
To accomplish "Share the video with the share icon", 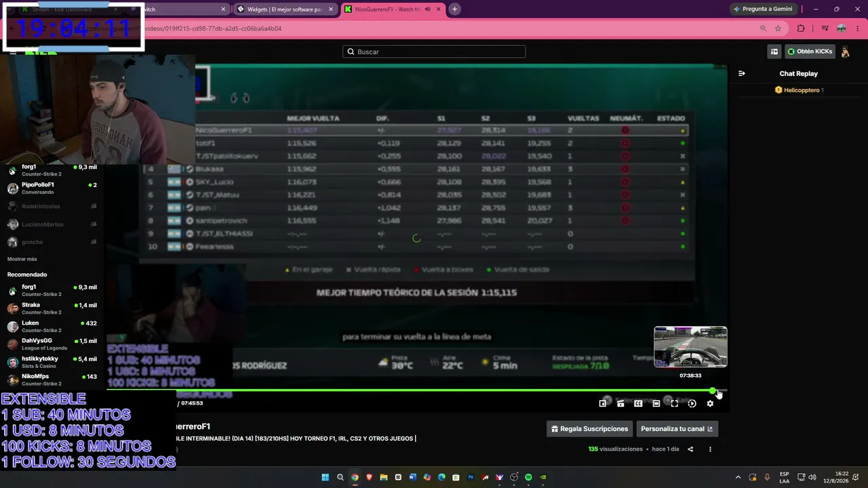I will (690, 449).
